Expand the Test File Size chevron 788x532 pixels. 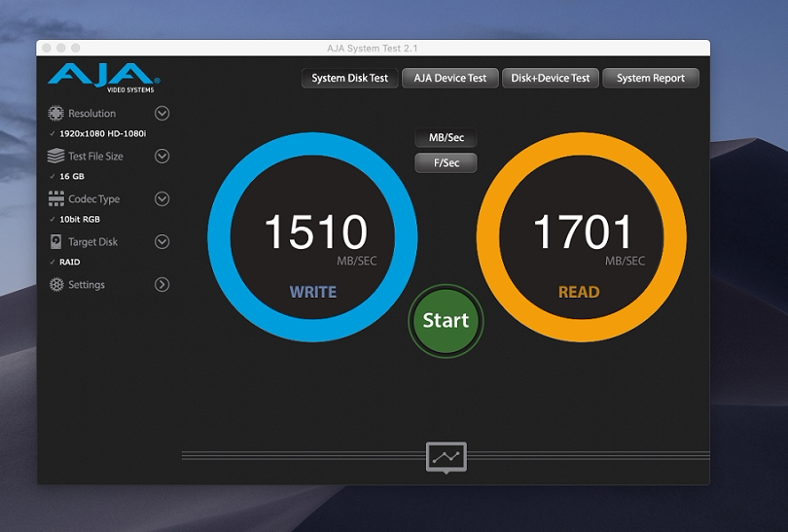(x=161, y=156)
